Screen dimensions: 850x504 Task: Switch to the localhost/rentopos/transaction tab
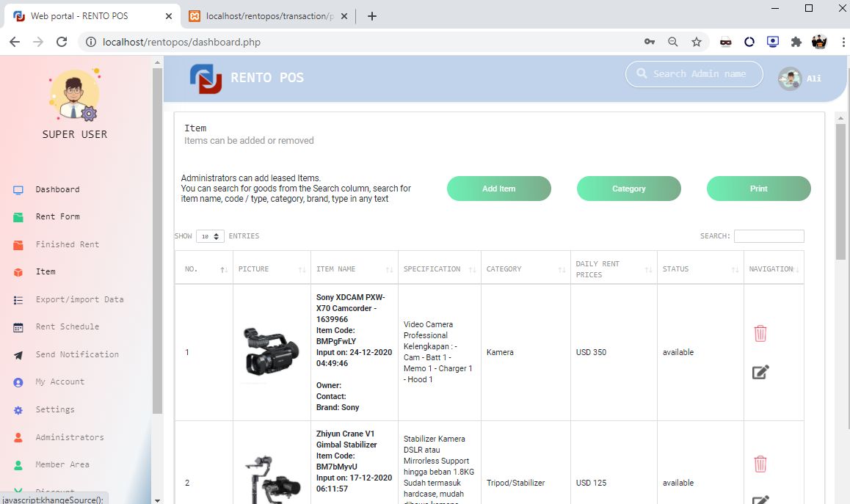(x=269, y=16)
